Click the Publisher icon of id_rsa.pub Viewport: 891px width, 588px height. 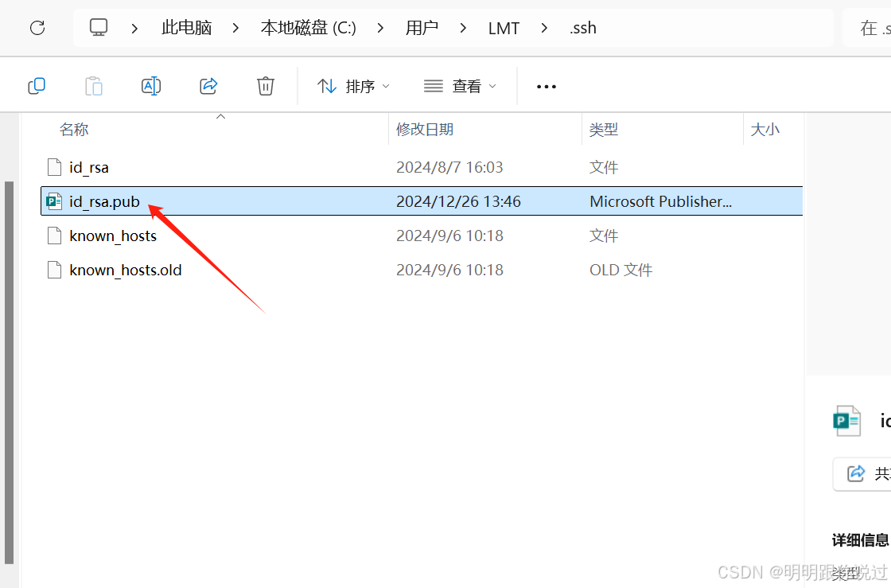click(x=55, y=201)
